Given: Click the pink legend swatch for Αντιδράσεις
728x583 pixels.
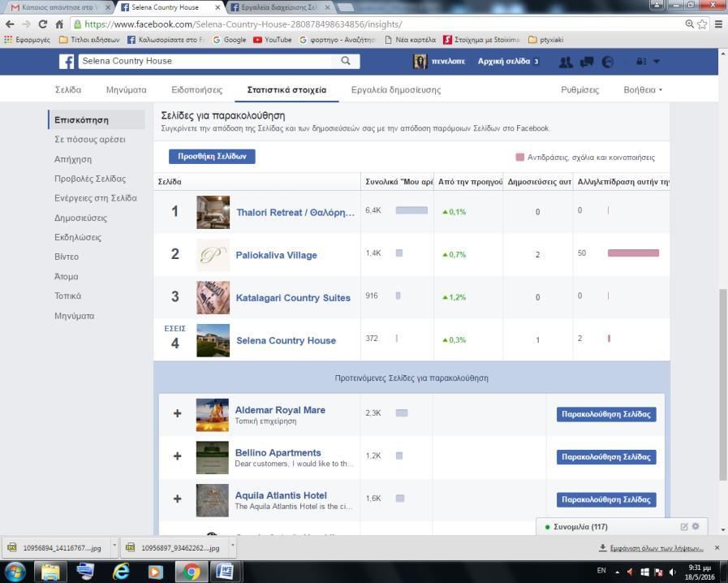Looking at the screenshot, I should click(520, 157).
